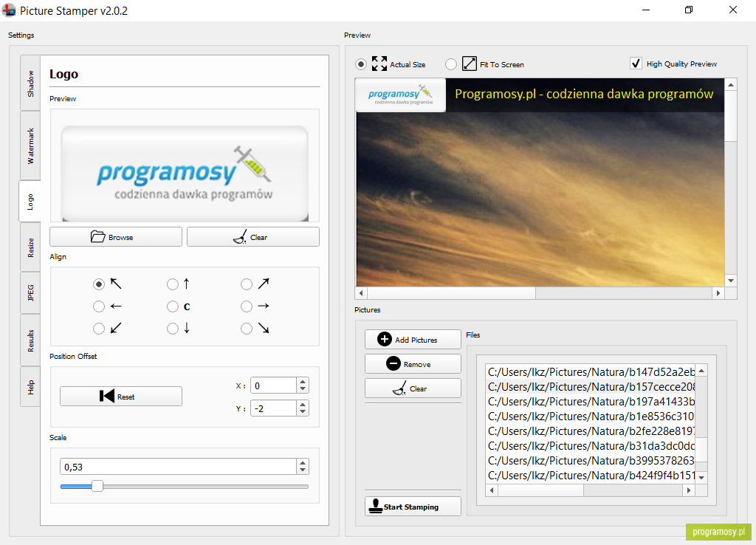756x545 pixels.
Task: Click the down-left arrow align icon
Action: (x=116, y=328)
